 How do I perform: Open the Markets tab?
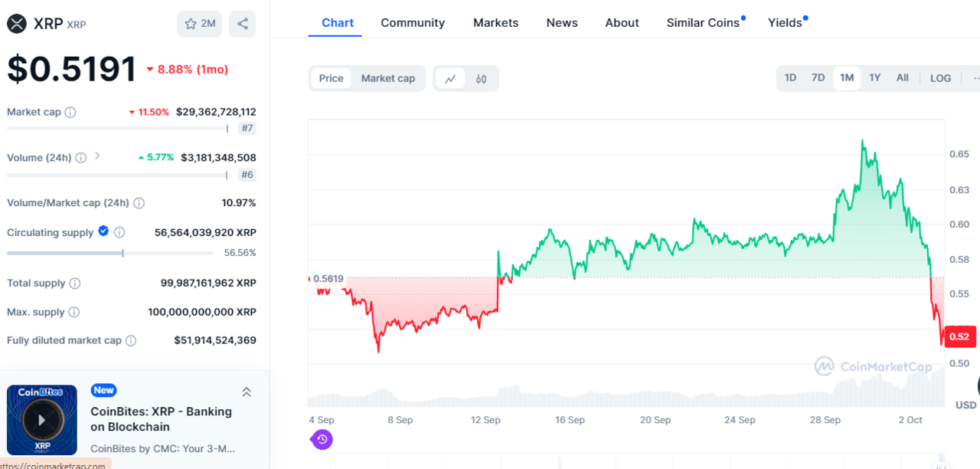tap(495, 23)
